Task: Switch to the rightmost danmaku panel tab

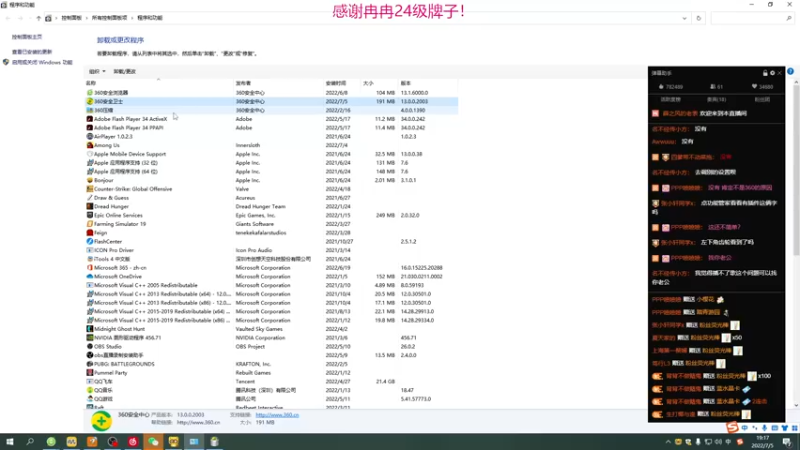Action: click(762, 99)
